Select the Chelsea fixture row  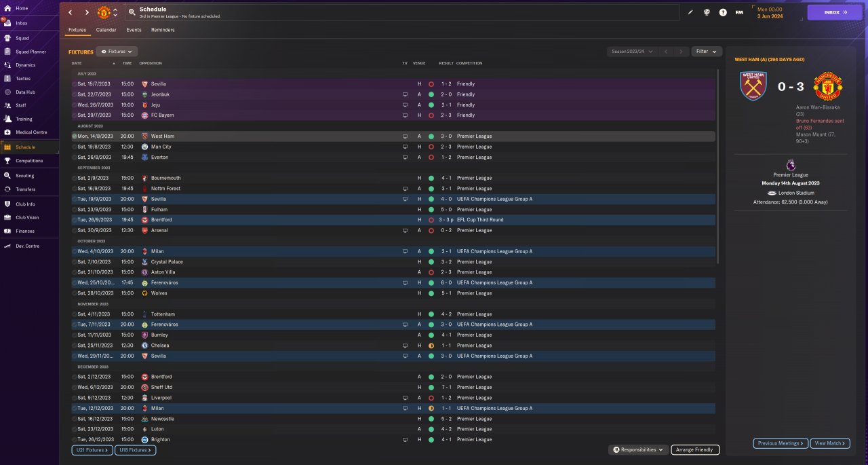[x=393, y=346]
